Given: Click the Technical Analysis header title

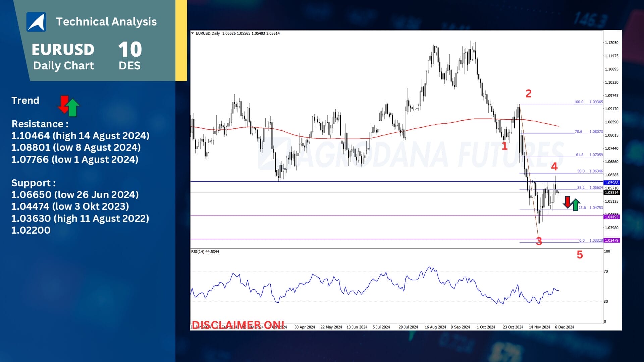Looking at the screenshot, I should 106,22.
